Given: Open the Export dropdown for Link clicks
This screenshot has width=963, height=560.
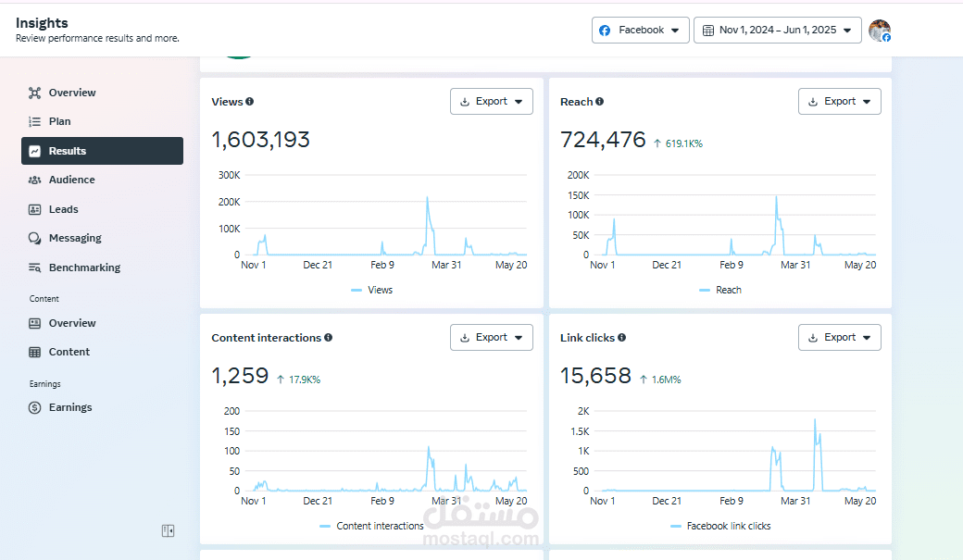Looking at the screenshot, I should coord(840,337).
